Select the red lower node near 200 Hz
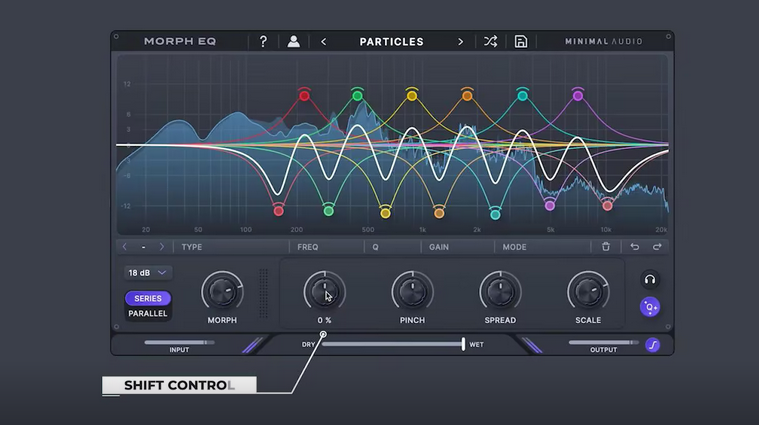Screen dimensions: 759x425 tap(278, 211)
